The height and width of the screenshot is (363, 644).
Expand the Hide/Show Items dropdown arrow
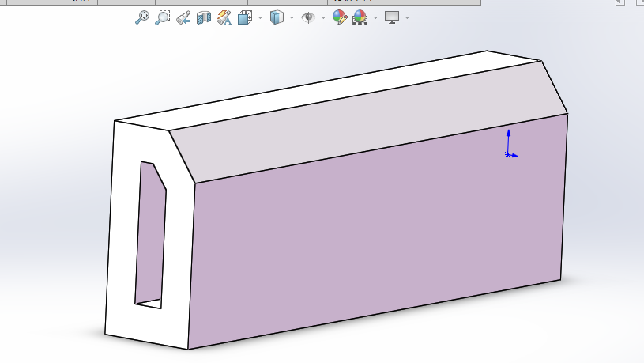[323, 17]
